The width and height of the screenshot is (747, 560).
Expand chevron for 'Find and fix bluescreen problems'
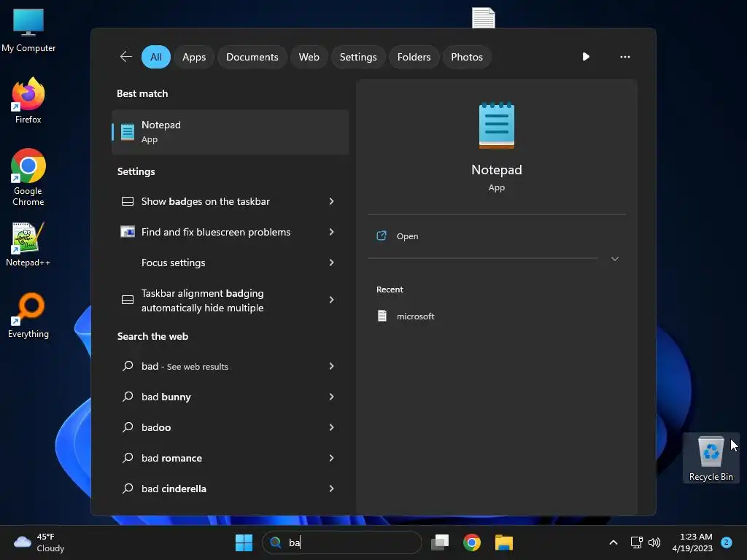point(332,232)
